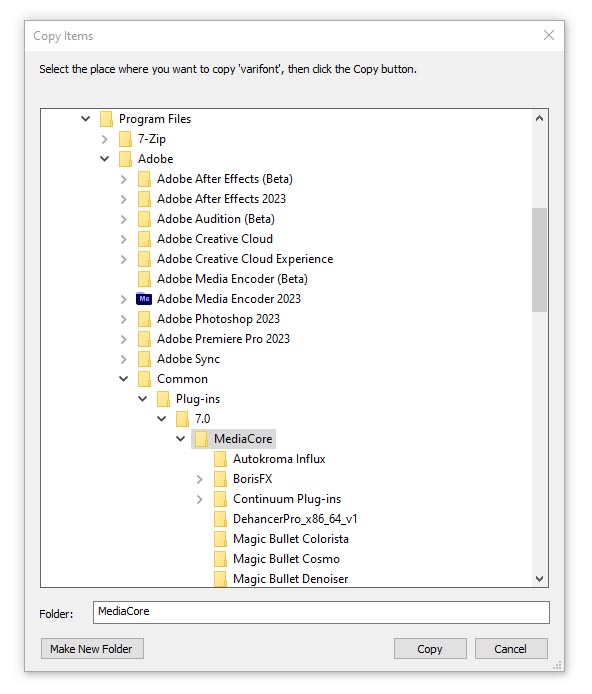Image resolution: width=592 pixels, height=694 pixels.
Task: Expand the BorisFX folder node
Action: point(200,479)
